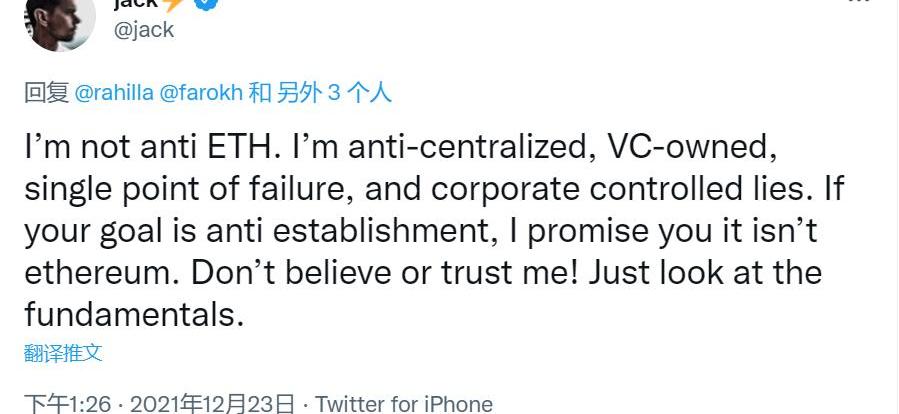Open the tweet's more options dots

pyautogui.click(x=857, y=4)
